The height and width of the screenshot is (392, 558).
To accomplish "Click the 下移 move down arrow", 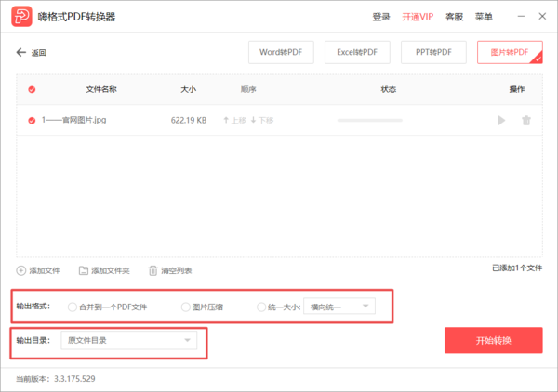I will coord(254,120).
